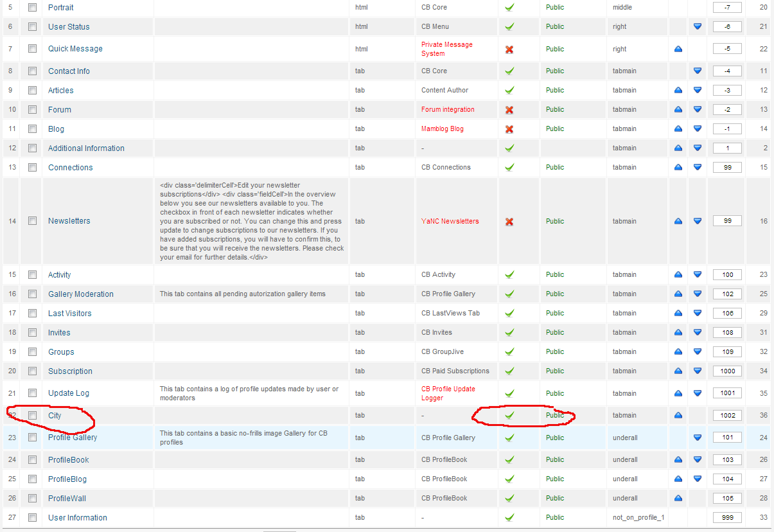The width and height of the screenshot is (774, 532).
Task: Move ProfileBlog row down
Action: pyautogui.click(x=698, y=479)
